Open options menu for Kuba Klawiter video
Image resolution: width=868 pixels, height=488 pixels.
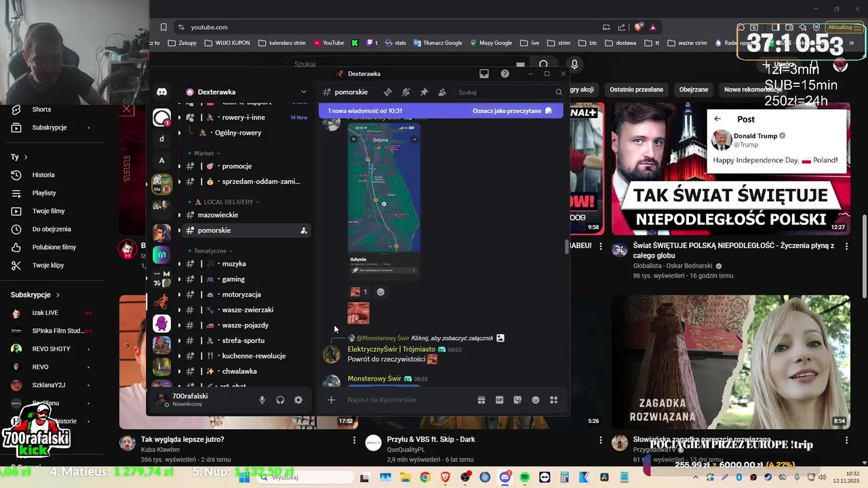point(354,441)
